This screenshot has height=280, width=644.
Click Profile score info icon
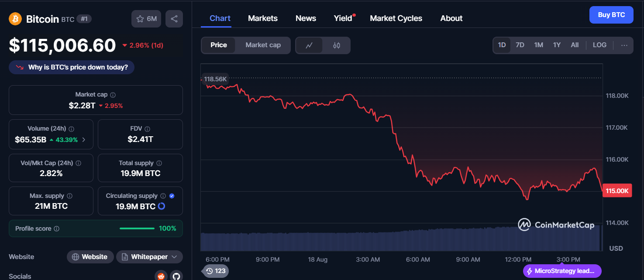(57, 229)
